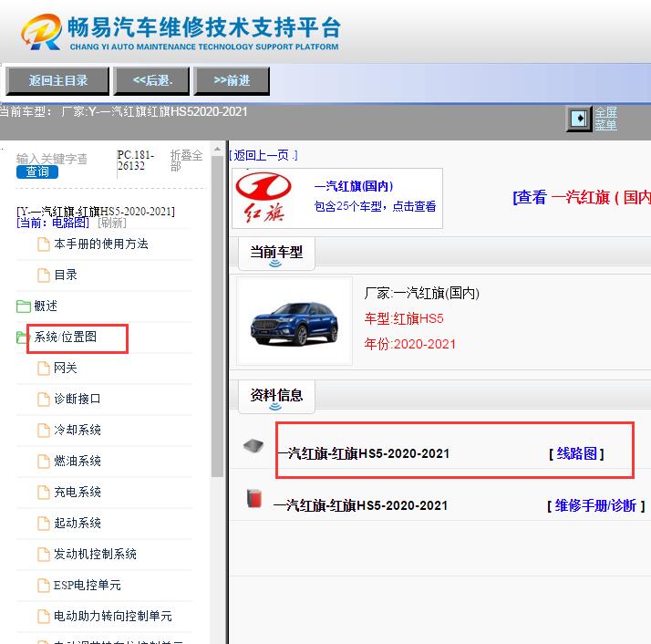
Task: Click the PC.181-26132 text
Action: coord(136,161)
